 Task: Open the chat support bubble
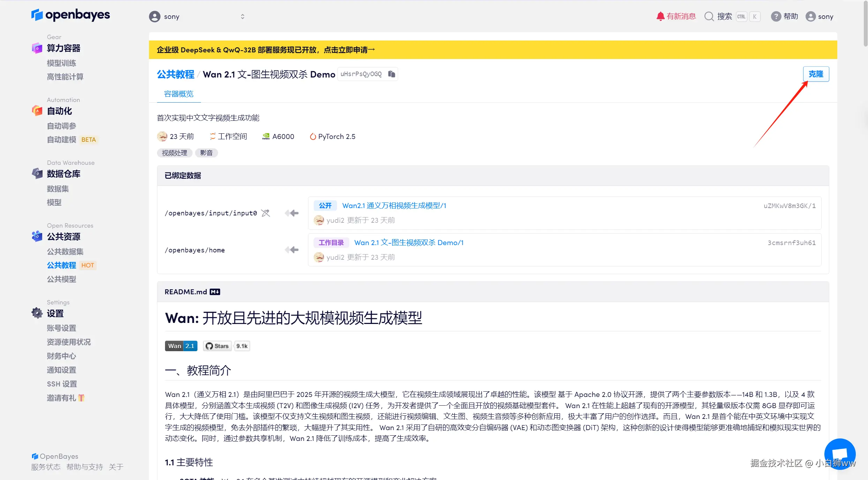840,454
